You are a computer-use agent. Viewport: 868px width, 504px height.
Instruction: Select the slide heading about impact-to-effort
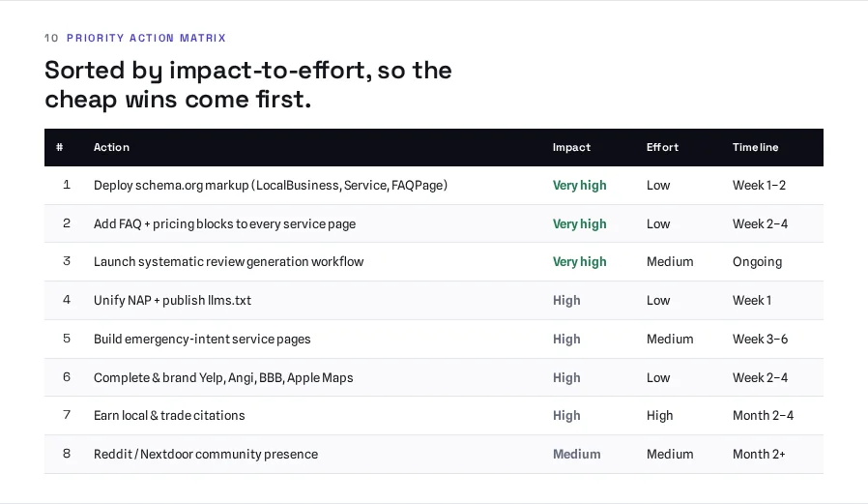[x=248, y=85]
